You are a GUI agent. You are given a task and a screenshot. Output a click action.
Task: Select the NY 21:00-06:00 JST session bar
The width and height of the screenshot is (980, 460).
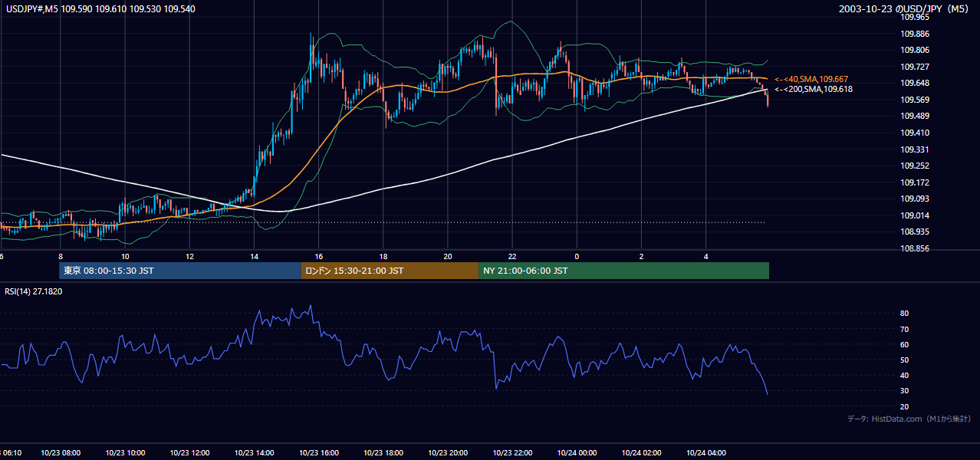click(623, 271)
